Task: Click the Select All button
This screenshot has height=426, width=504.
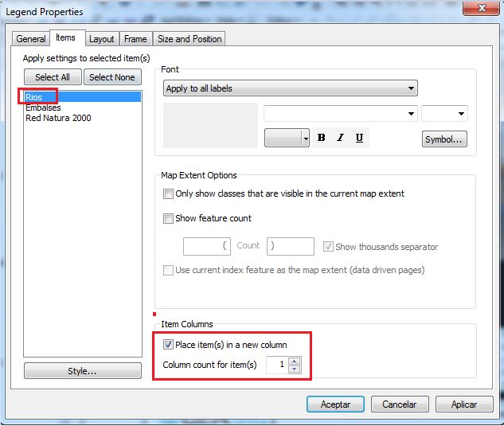Action: point(53,77)
